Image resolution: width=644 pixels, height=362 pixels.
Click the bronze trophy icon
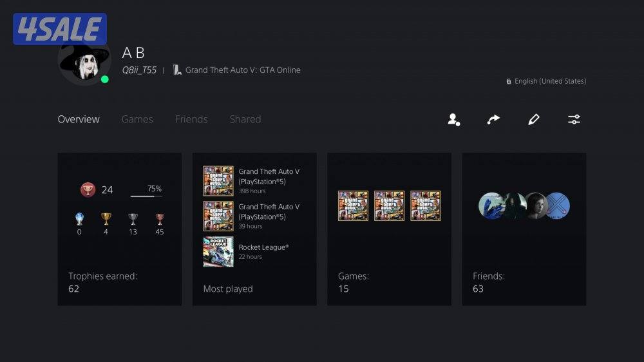tap(160, 219)
